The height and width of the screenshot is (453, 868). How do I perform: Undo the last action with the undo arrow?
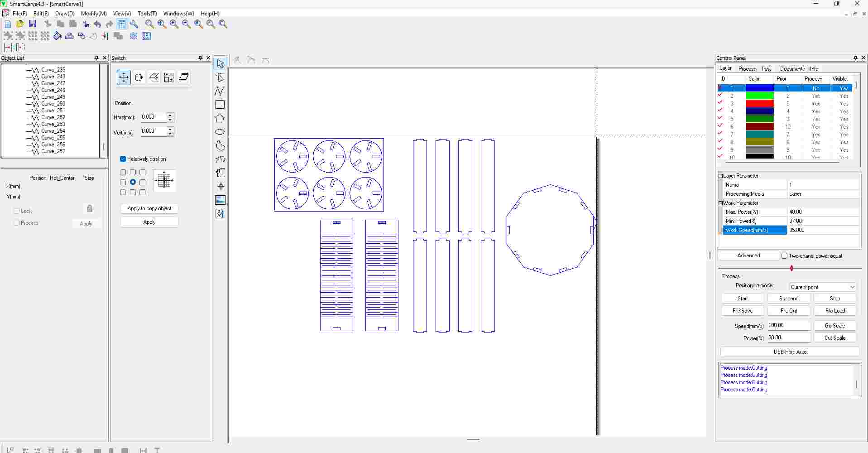[x=97, y=24]
